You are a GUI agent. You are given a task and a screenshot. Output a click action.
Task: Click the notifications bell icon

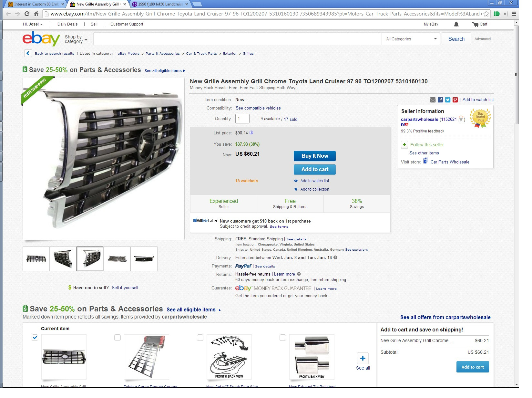click(x=456, y=24)
